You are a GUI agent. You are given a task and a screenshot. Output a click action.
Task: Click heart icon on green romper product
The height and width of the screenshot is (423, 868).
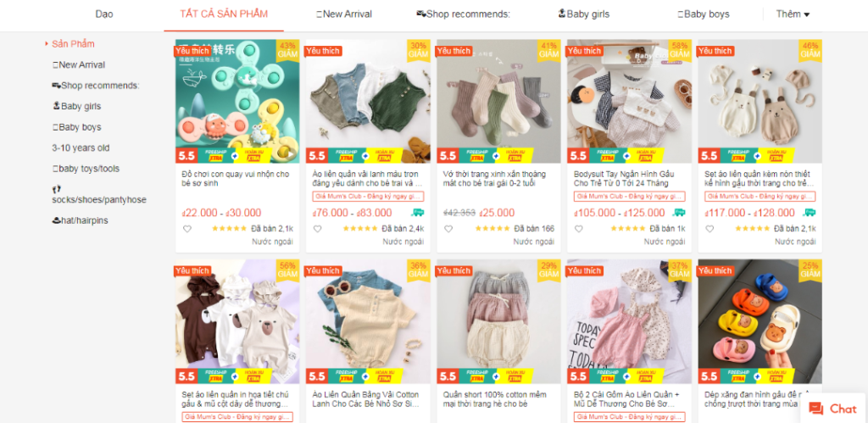click(x=317, y=229)
